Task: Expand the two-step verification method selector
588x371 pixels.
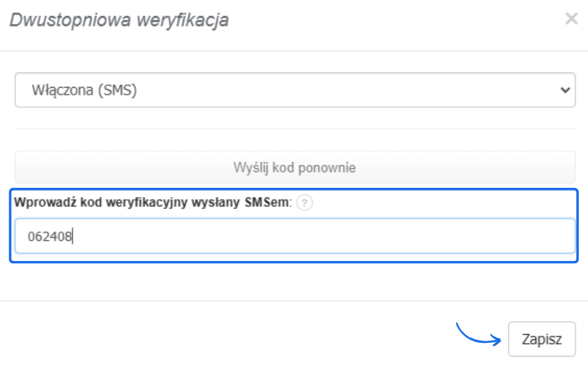Action: pyautogui.click(x=294, y=89)
